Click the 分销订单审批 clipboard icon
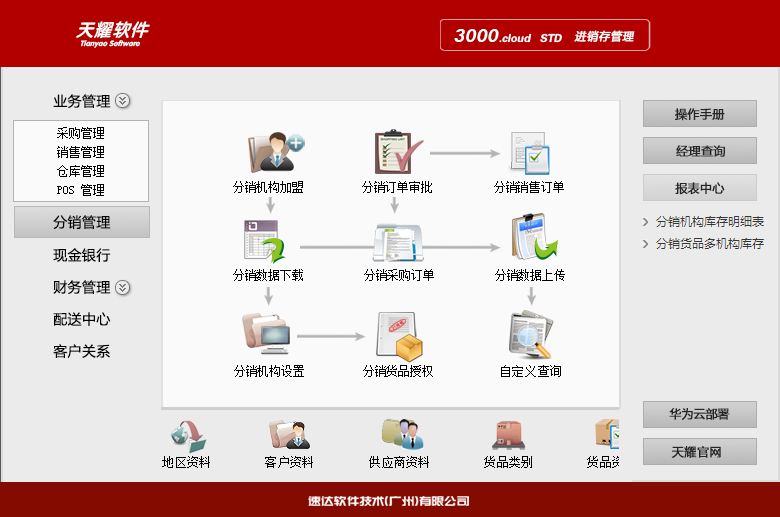 398,153
